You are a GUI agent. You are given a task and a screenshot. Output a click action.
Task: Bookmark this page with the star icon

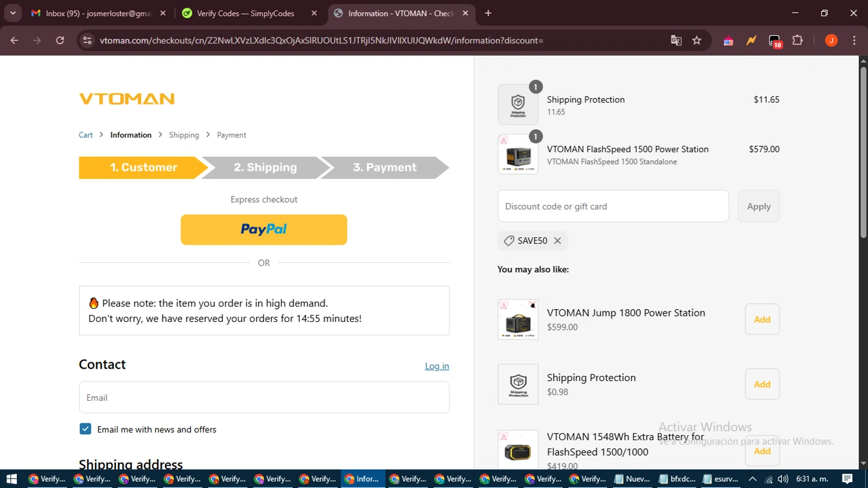point(697,41)
